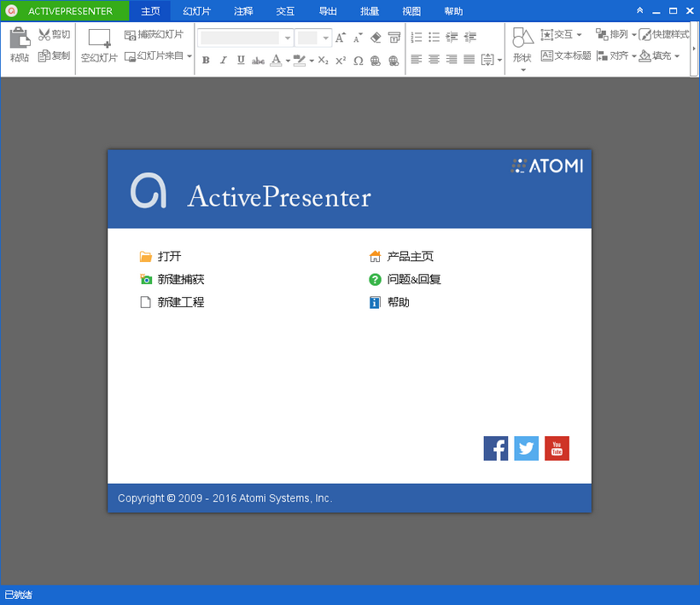700x605 pixels.
Task: Expand the font color dropdown arrow
Action: click(288, 61)
